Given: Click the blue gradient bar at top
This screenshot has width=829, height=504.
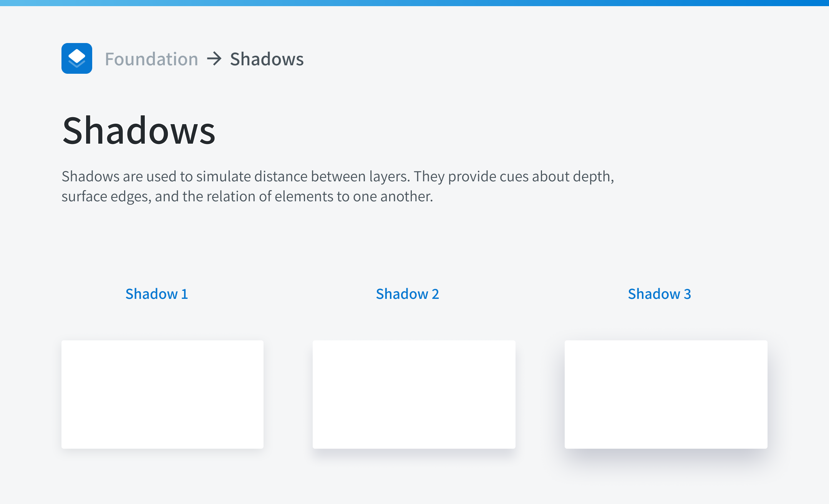Looking at the screenshot, I should point(414,3).
